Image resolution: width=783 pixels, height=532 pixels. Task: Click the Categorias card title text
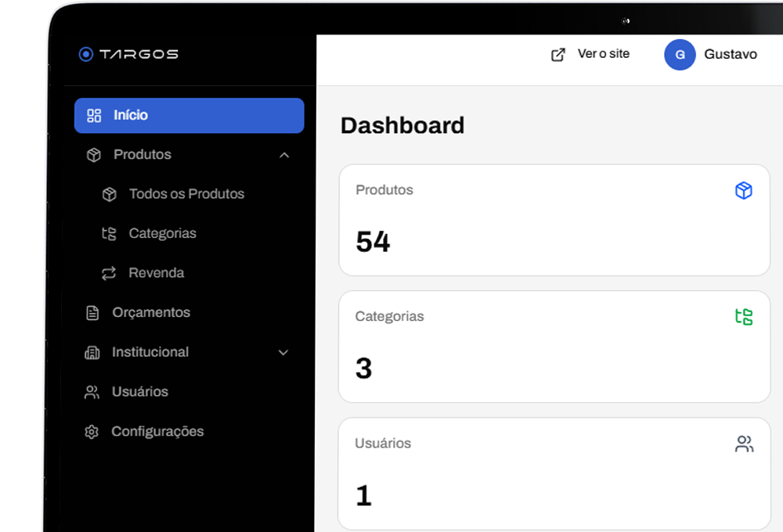point(389,316)
